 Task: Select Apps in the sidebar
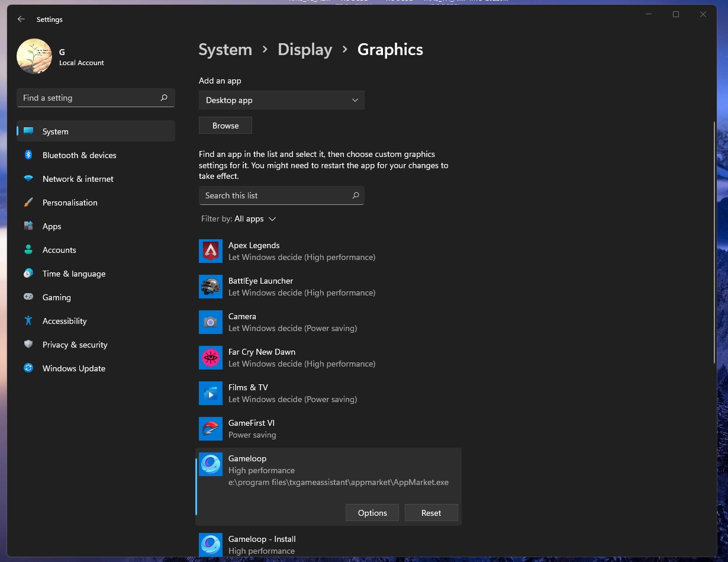pyautogui.click(x=96, y=226)
